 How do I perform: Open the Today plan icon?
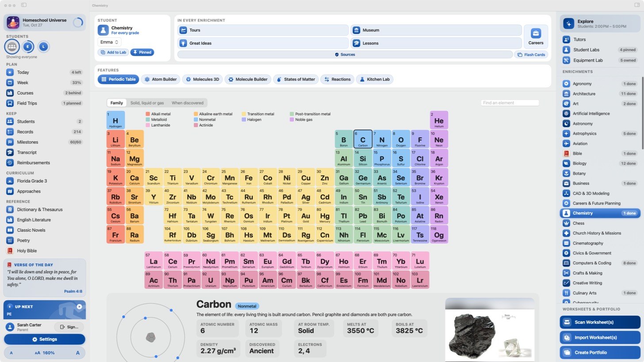point(10,72)
